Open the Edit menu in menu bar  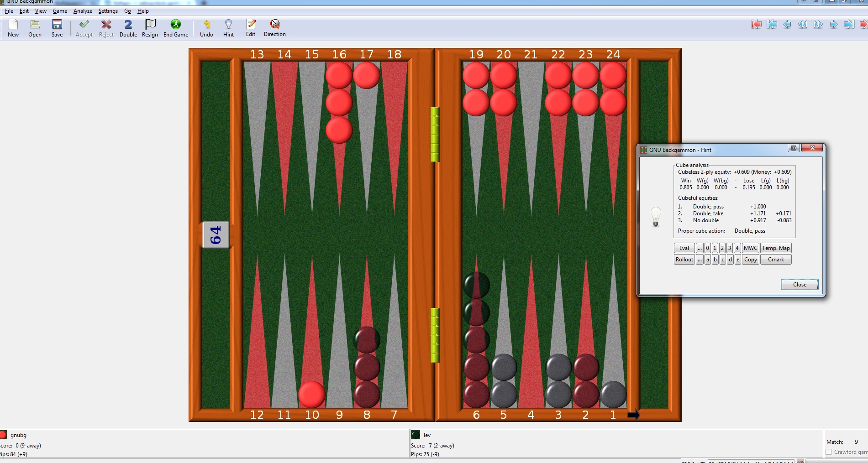24,11
